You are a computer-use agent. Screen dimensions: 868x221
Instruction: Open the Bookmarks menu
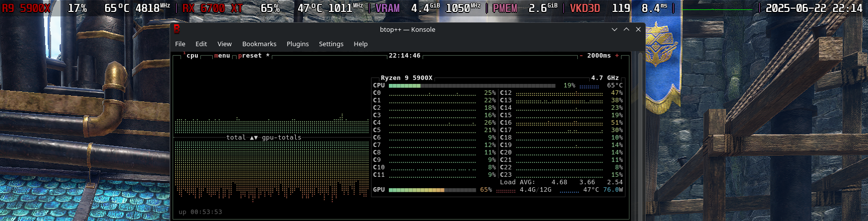point(259,44)
